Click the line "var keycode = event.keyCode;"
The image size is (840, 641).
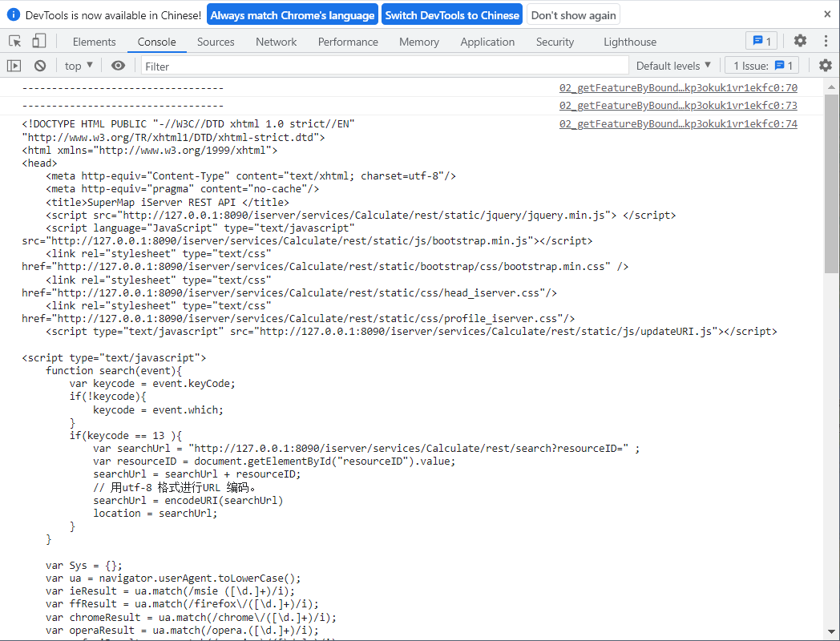[x=152, y=384]
